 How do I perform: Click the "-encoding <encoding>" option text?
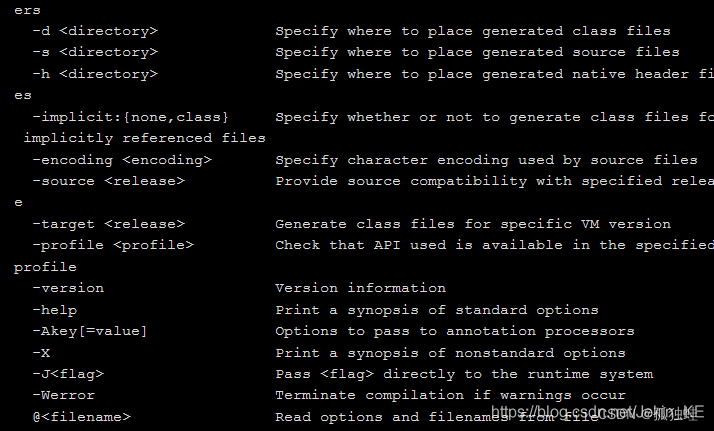pyautogui.click(x=121, y=160)
